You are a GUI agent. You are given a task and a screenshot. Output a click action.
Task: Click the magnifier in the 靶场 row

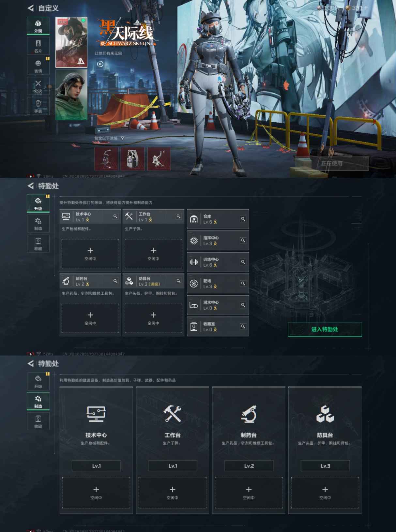(243, 284)
